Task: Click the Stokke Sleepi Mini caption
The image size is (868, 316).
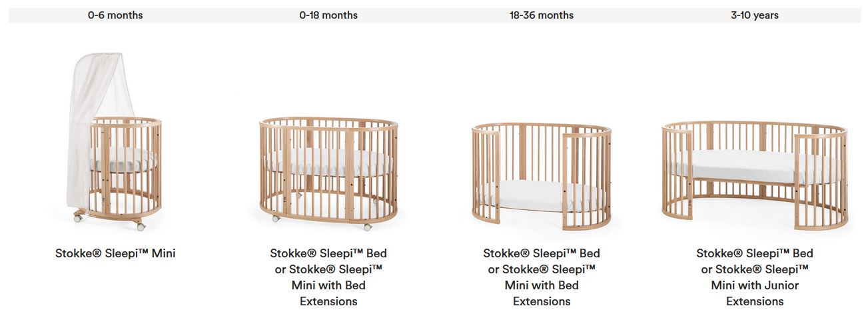Action: pos(115,253)
